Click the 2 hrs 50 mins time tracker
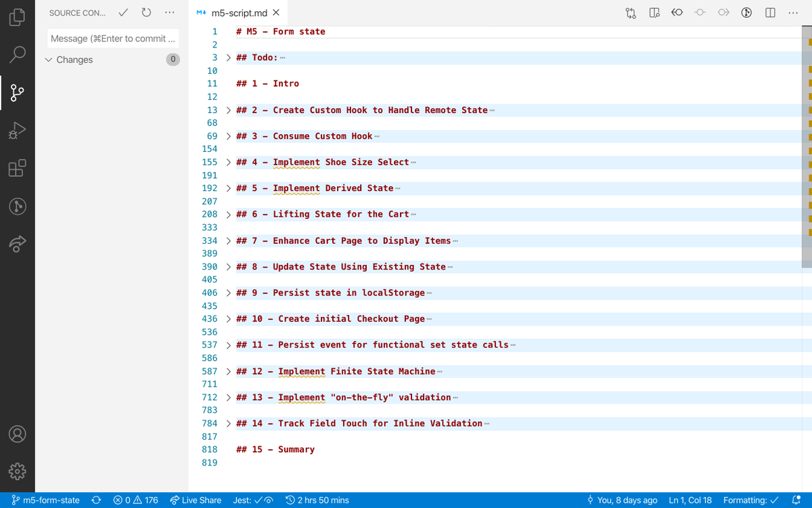 [317, 500]
